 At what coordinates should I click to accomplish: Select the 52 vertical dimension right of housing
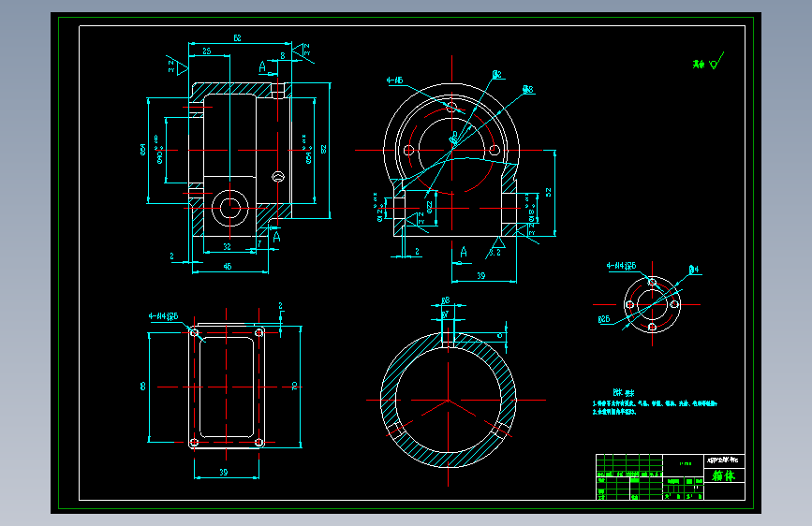[549, 192]
